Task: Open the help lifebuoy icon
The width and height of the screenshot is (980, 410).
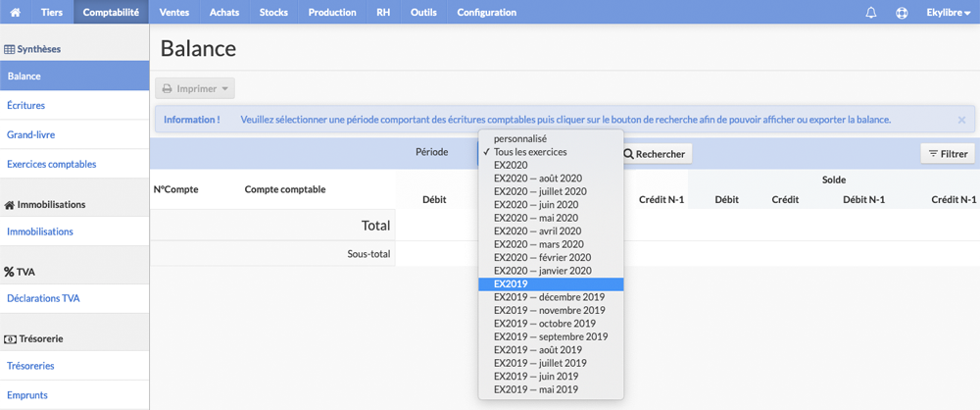Action: pos(902,13)
